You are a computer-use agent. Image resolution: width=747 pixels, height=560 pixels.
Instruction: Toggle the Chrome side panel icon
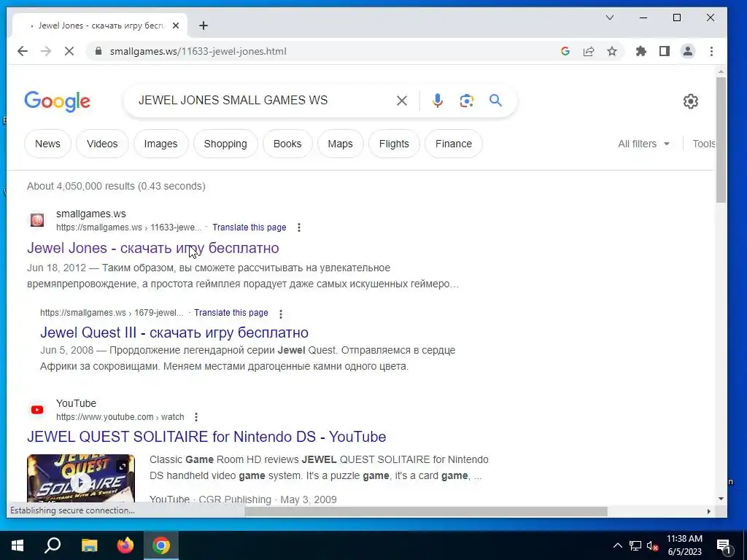click(665, 52)
